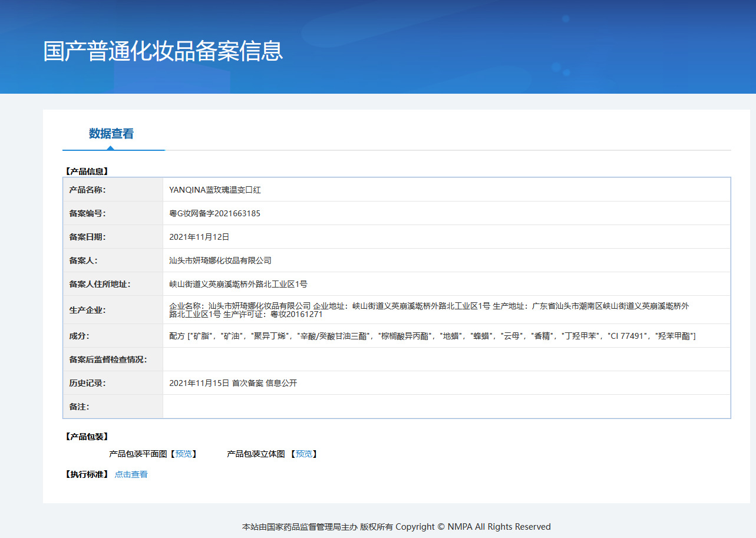Click the filing number 粤G妆网备字2021663185
Viewport: 756px width, 538px height.
click(x=214, y=213)
